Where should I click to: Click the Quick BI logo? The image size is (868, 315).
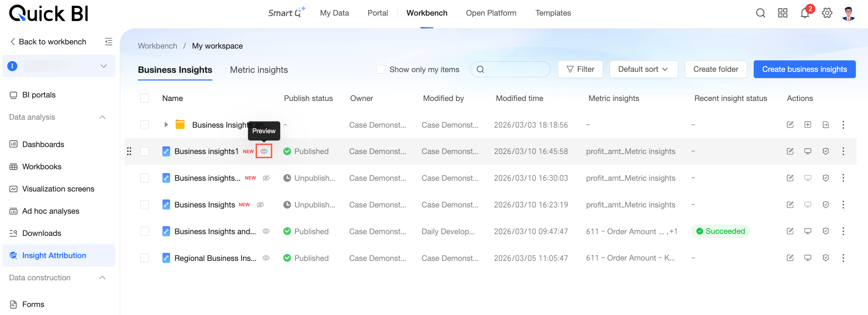pos(48,13)
